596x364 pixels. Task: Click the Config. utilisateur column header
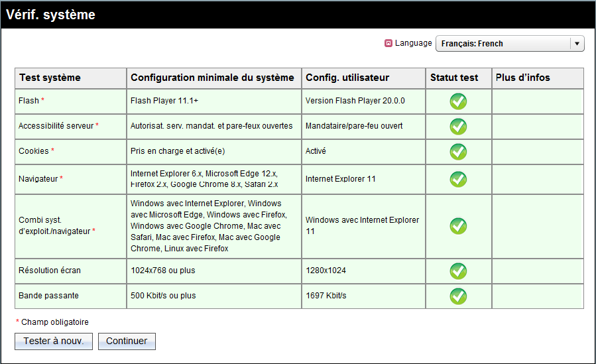[363, 78]
